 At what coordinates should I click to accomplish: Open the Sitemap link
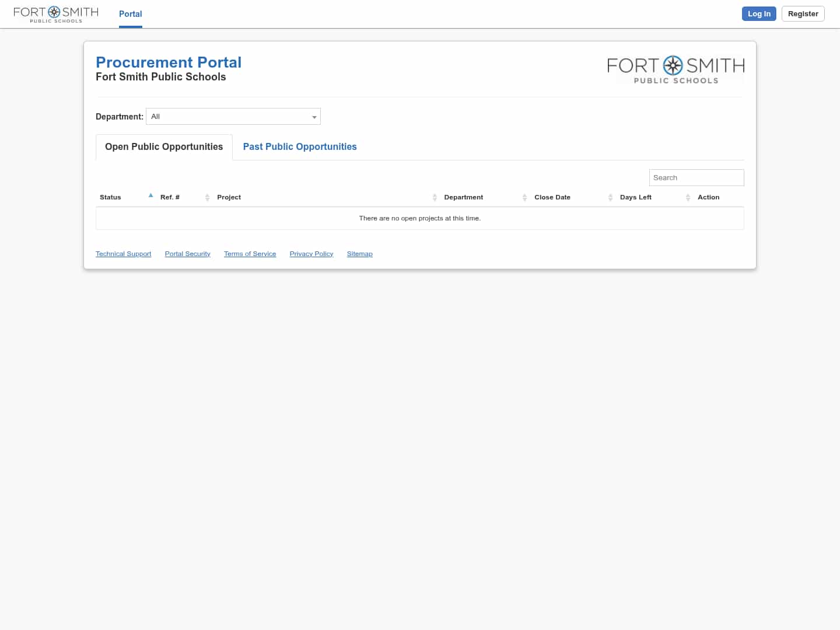coord(359,254)
